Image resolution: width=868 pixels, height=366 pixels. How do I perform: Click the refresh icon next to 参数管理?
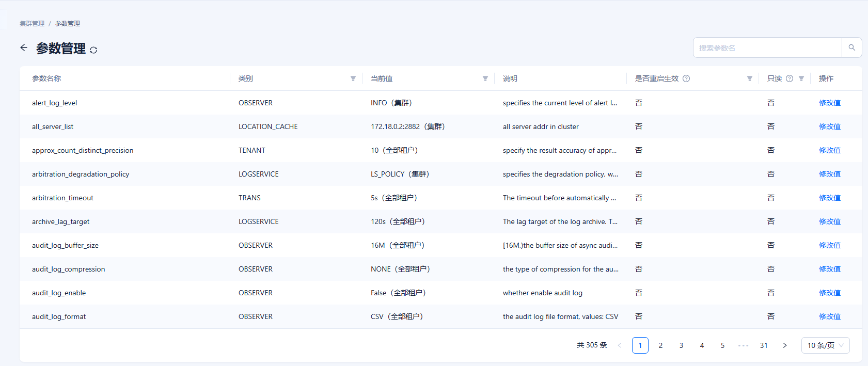pos(93,50)
